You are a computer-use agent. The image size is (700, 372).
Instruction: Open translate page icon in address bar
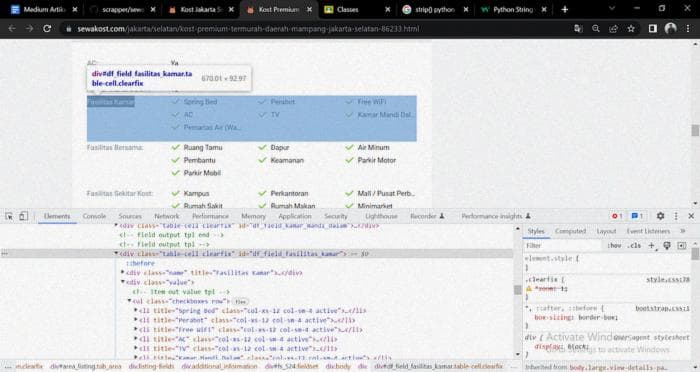click(x=578, y=29)
